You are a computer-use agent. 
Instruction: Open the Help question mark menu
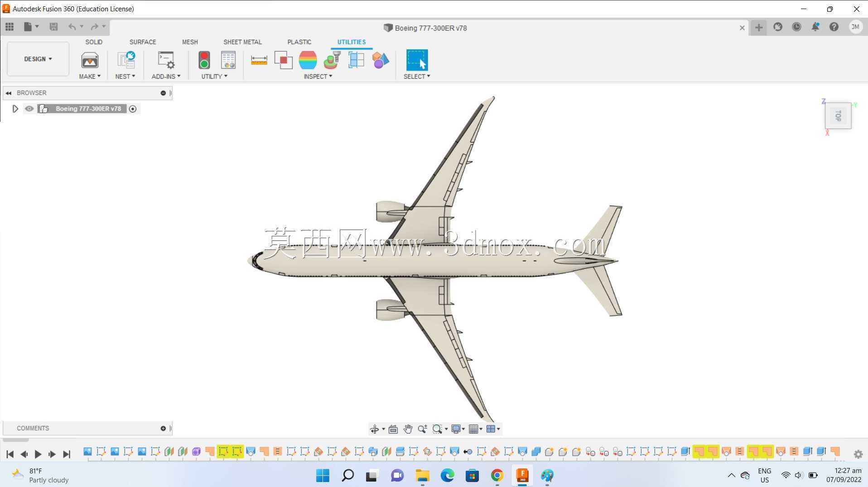point(834,27)
